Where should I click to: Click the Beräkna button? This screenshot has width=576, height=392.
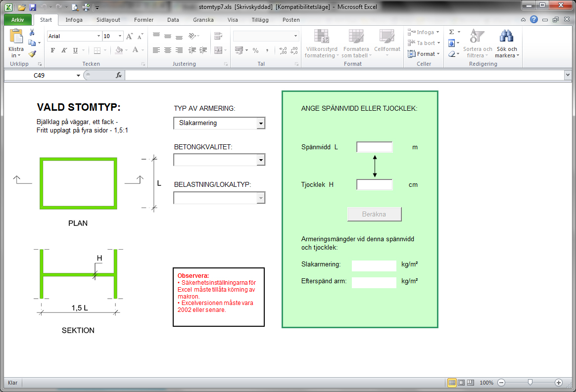[x=374, y=215]
